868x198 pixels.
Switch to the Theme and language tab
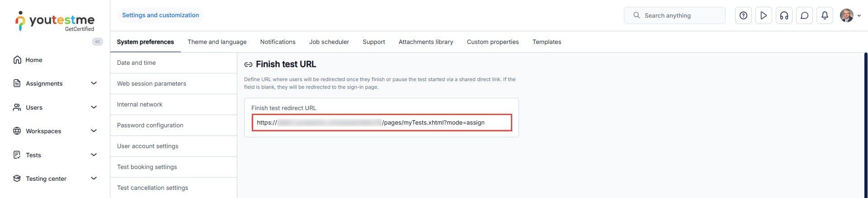[217, 42]
